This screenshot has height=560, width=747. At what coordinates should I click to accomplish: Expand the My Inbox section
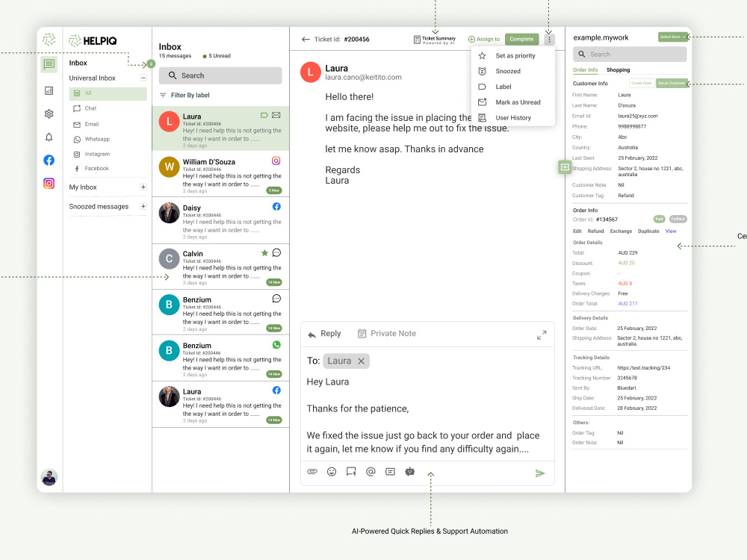[143, 187]
